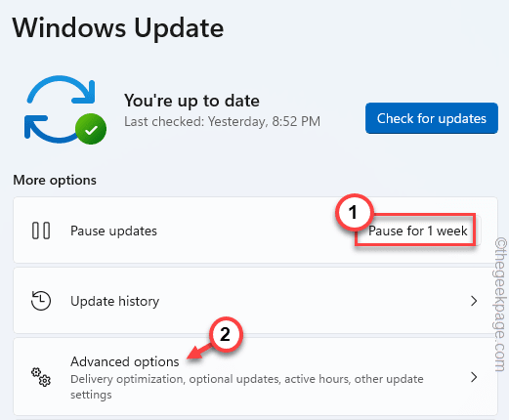Select the Advanced options label

pos(125,361)
